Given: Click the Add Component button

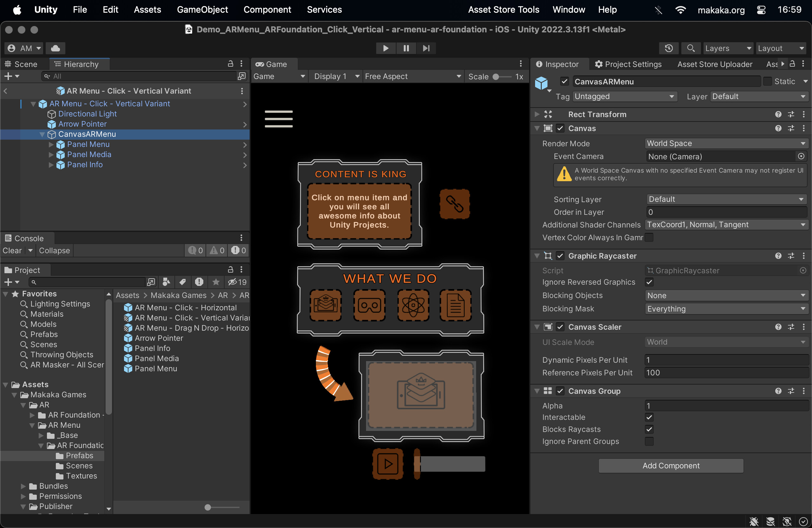Looking at the screenshot, I should (671, 465).
